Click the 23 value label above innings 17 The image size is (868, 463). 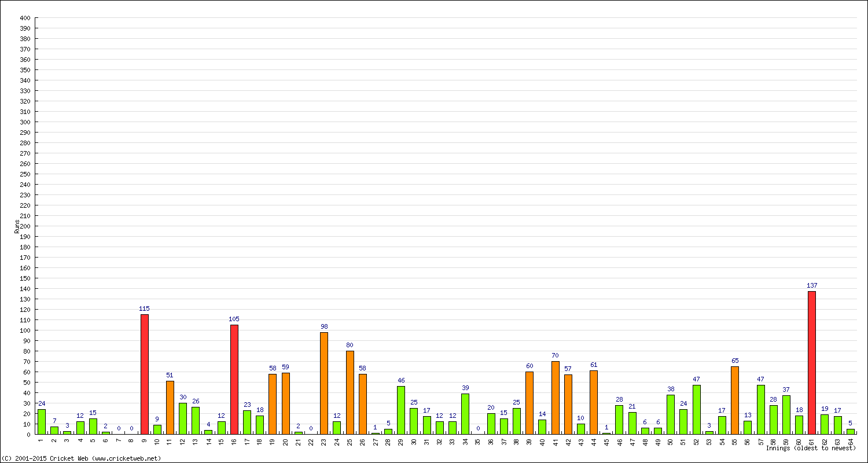coord(247,405)
